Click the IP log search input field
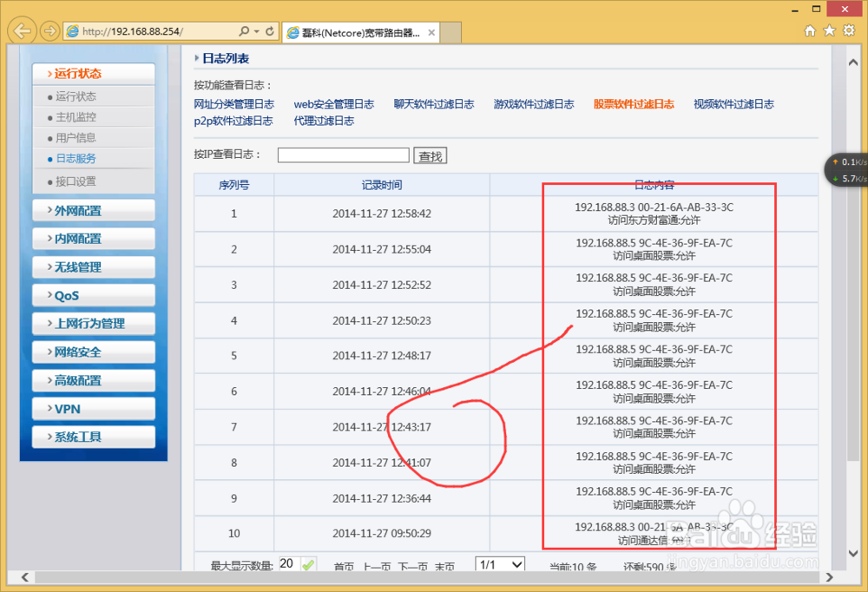The image size is (868, 592). coord(342,155)
